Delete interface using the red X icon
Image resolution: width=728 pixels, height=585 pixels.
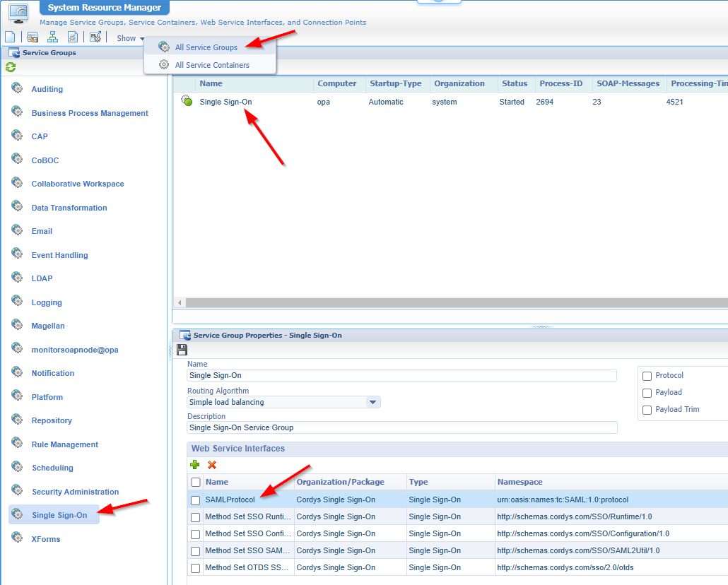210,465
